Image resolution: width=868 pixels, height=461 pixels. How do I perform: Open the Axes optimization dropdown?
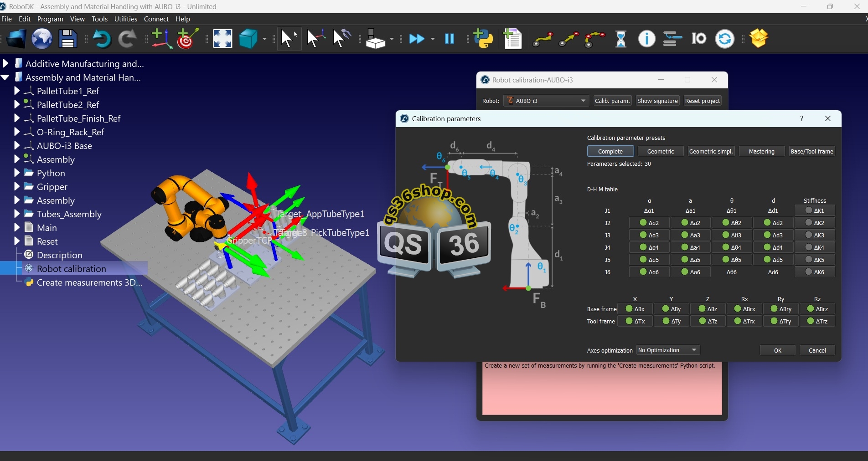pyautogui.click(x=668, y=350)
